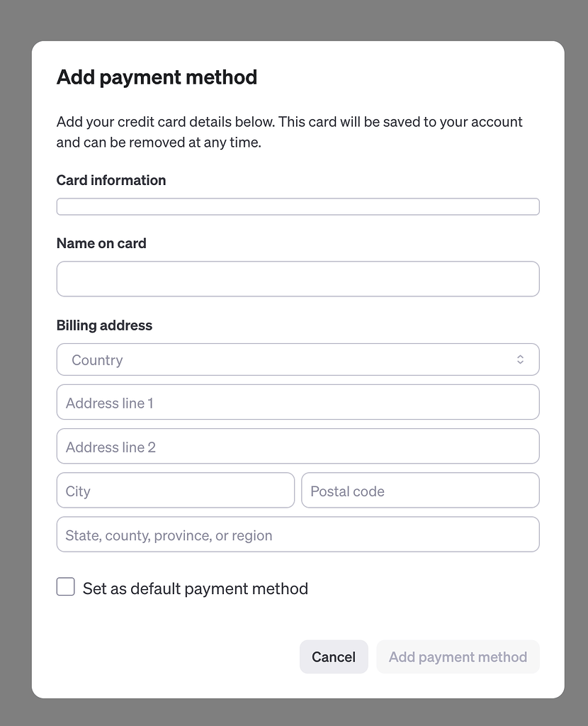Click into the City field
This screenshot has width=588, height=726.
click(175, 490)
